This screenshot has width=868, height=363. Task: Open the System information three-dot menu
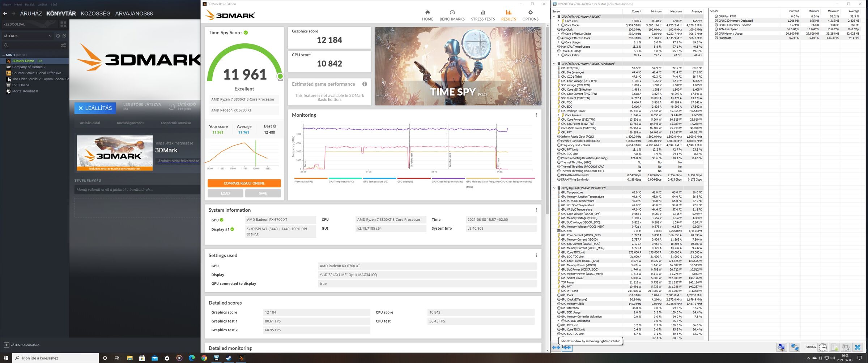(x=536, y=210)
